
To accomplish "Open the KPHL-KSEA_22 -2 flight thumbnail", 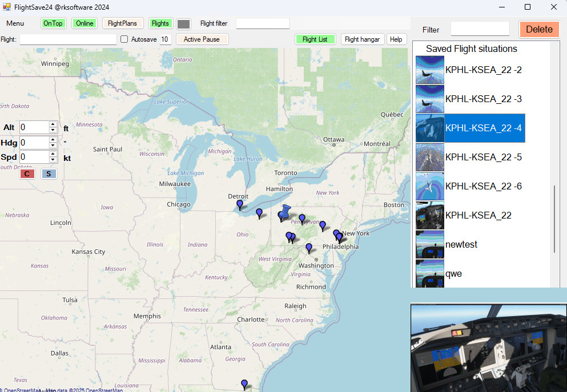I will [429, 70].
